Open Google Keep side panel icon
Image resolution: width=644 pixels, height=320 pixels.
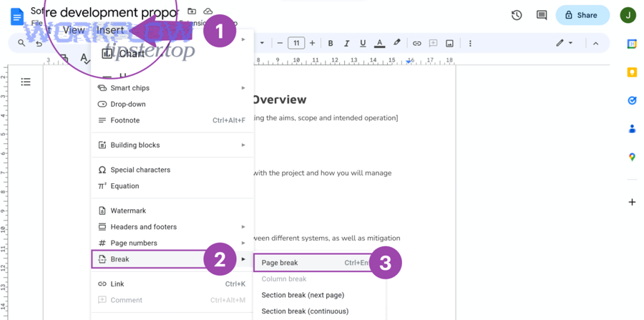pyautogui.click(x=632, y=72)
